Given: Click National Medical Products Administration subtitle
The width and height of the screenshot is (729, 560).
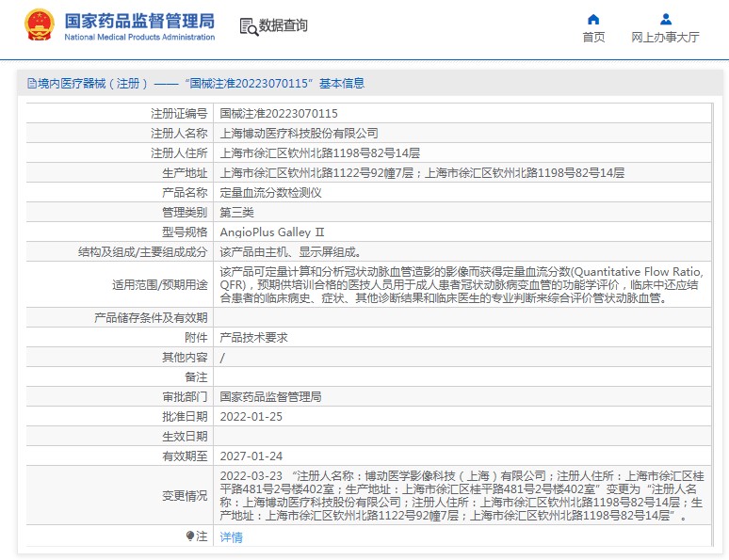Looking at the screenshot, I should [139, 38].
